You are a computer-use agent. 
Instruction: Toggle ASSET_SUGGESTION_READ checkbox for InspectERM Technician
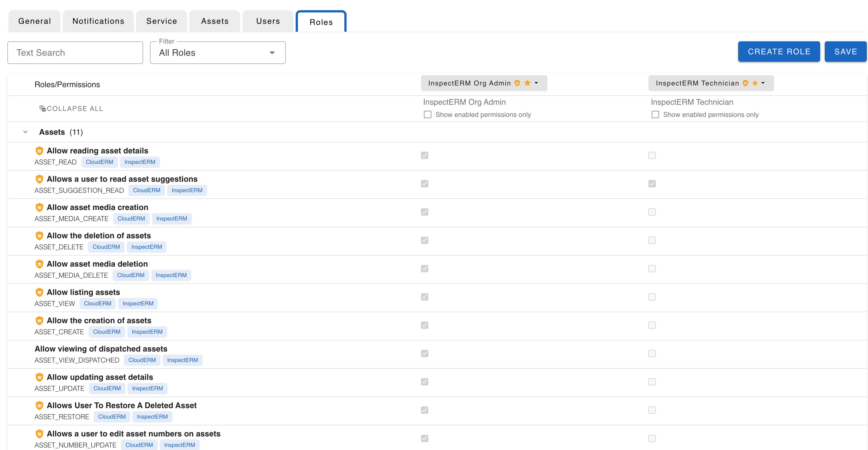pyautogui.click(x=652, y=184)
